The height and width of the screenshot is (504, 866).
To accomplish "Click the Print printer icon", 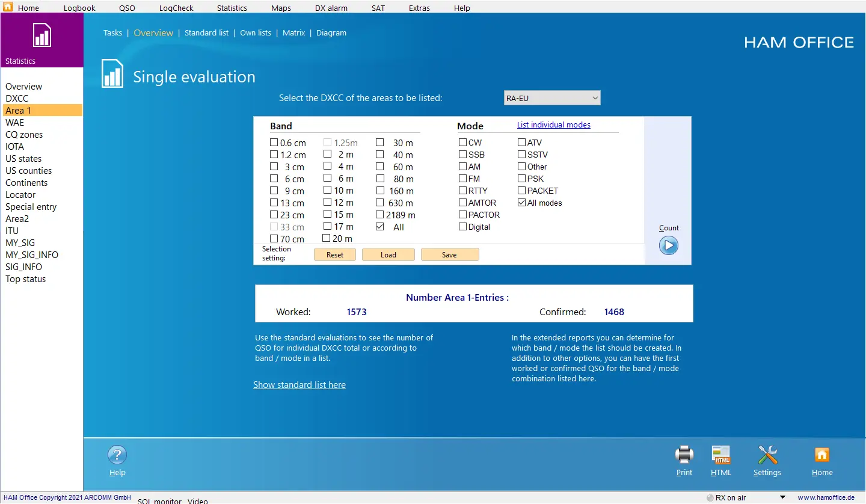I will pyautogui.click(x=684, y=454).
